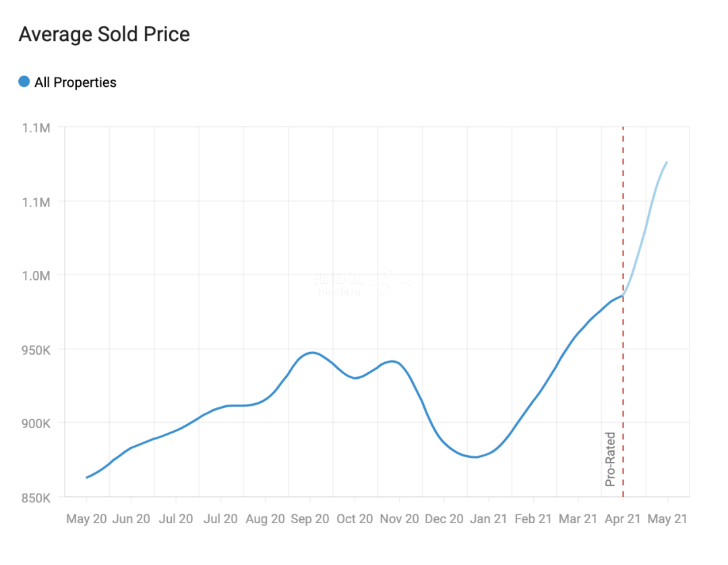Screen dimensions: 728x565
Task: Click the Aug 20 x-axis label
Action: [x=265, y=519]
